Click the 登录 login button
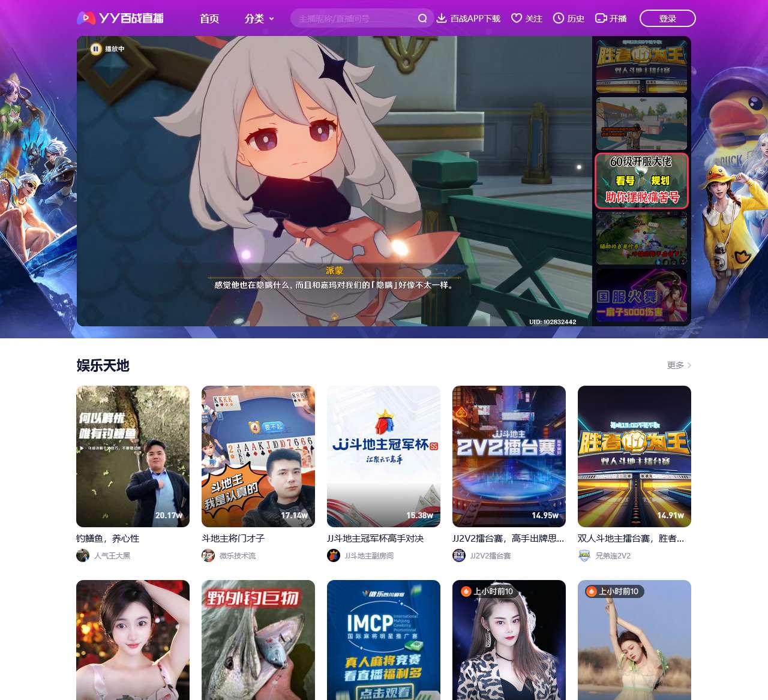This screenshot has height=700, width=768. (x=668, y=19)
